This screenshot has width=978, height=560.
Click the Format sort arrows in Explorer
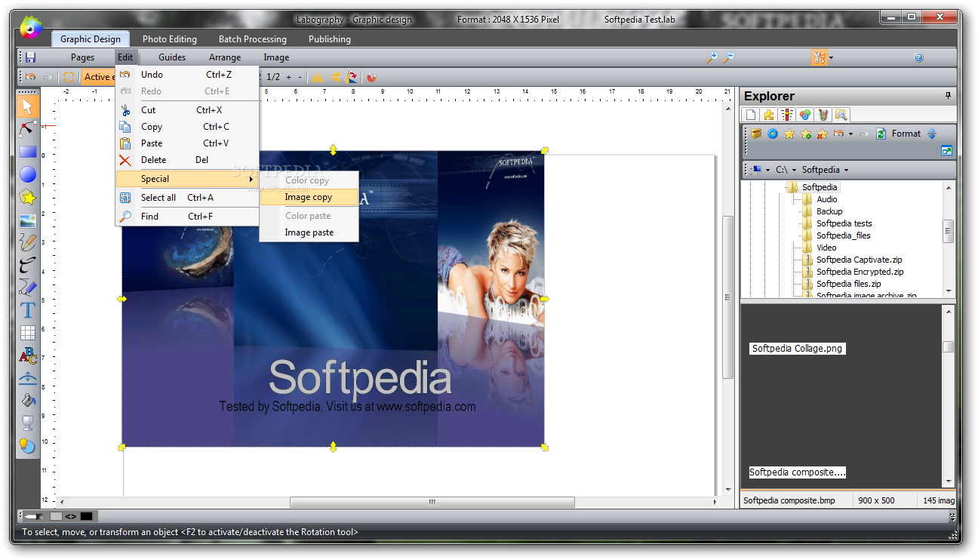tap(931, 134)
